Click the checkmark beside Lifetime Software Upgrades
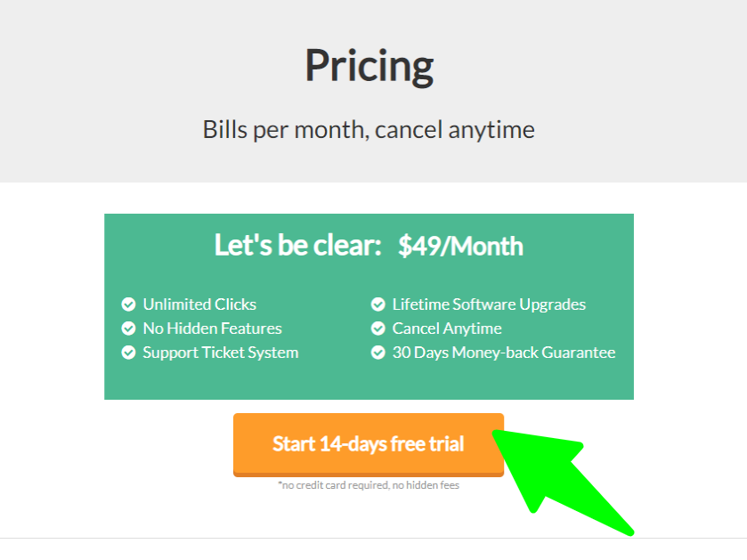 pos(378,304)
